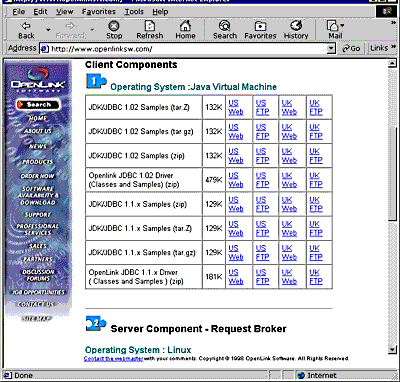Click UK Web for 1.1.x Samples (tar.Z)

coord(289,229)
